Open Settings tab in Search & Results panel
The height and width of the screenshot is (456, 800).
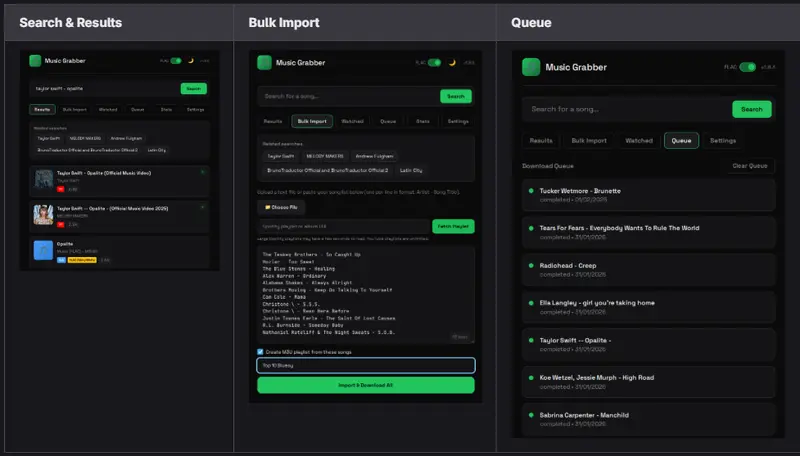pyautogui.click(x=195, y=110)
